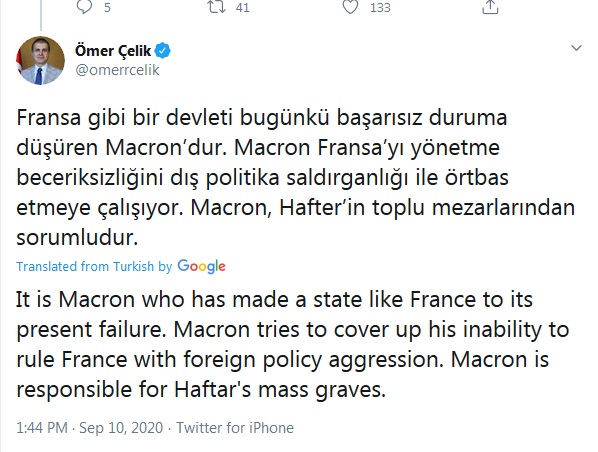Open the Twitter for iPhone source link

pos(235,428)
